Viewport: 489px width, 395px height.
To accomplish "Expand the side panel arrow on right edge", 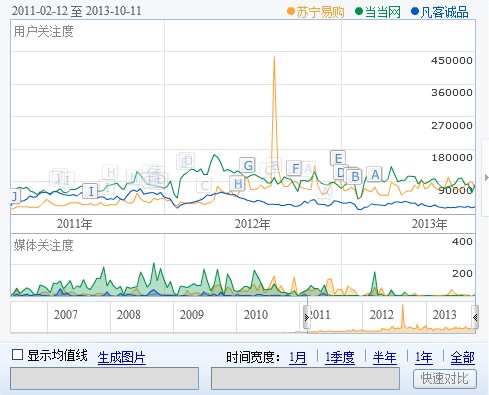I will [x=486, y=178].
